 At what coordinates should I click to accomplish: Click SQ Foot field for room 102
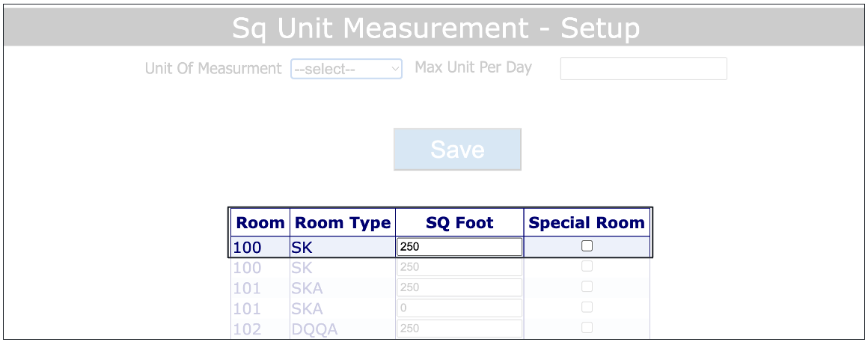459,328
